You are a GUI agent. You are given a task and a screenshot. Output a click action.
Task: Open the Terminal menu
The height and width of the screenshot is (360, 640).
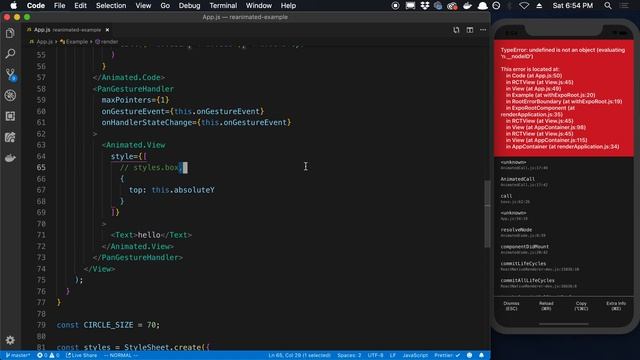223,6
